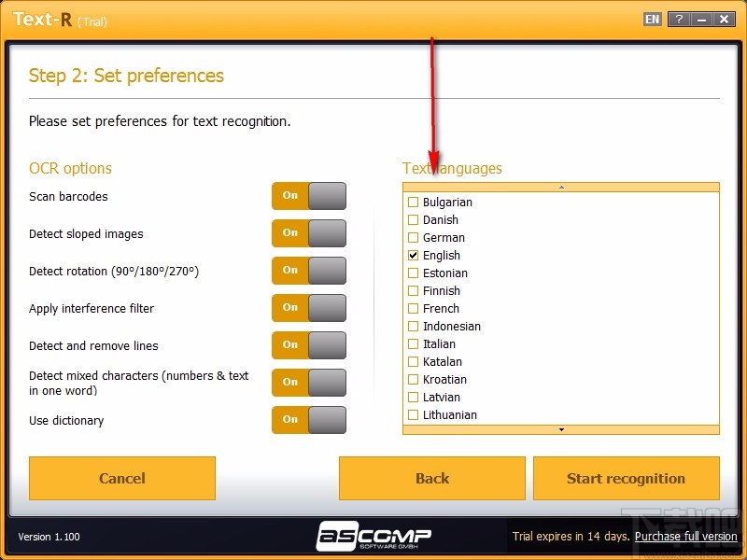This screenshot has height=560, width=747.
Task: Uncheck the English language box
Action: 413,255
